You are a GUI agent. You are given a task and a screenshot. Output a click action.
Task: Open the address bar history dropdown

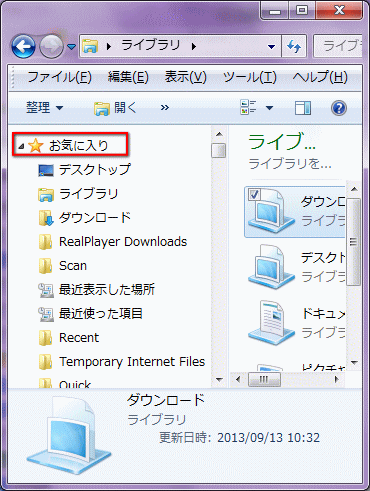click(x=272, y=46)
